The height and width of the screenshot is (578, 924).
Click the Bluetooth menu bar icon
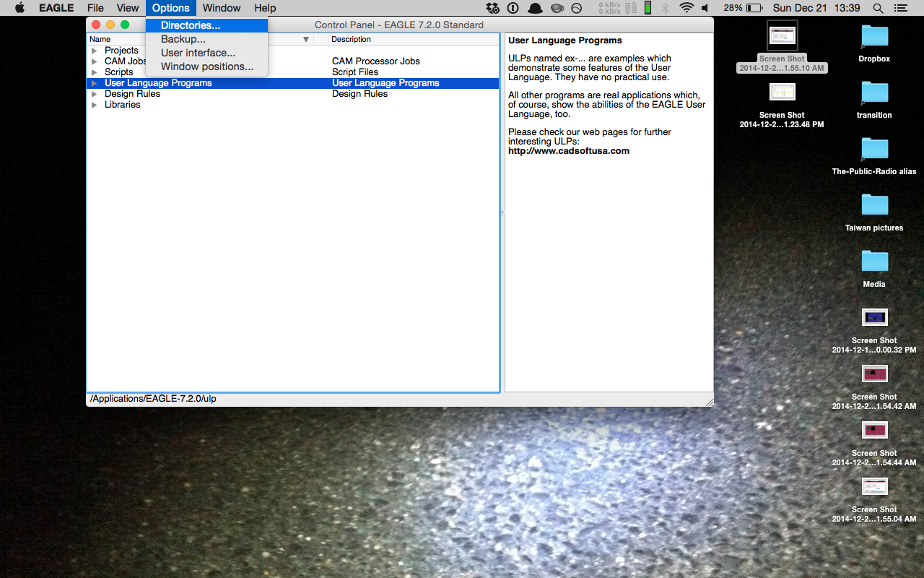(666, 8)
